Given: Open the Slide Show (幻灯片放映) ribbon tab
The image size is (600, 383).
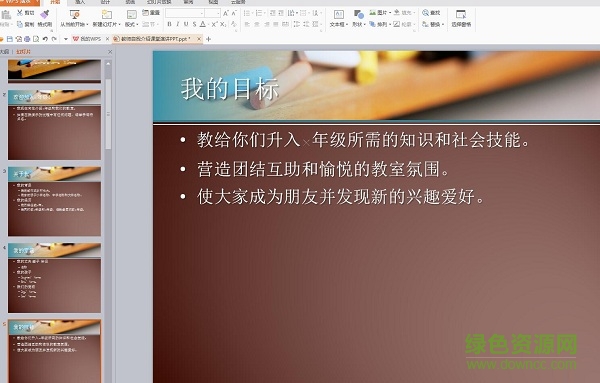Looking at the screenshot, I should [x=159, y=2].
